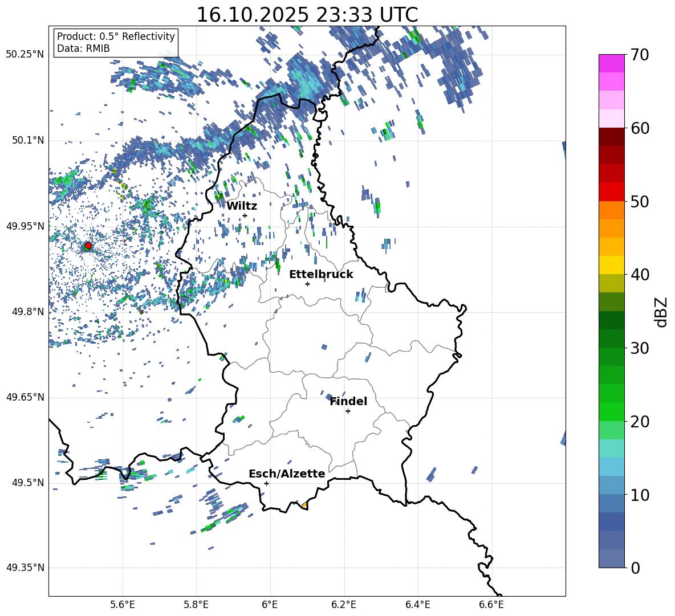
Task: Click the 5.8°E longitude label
Action: (196, 605)
